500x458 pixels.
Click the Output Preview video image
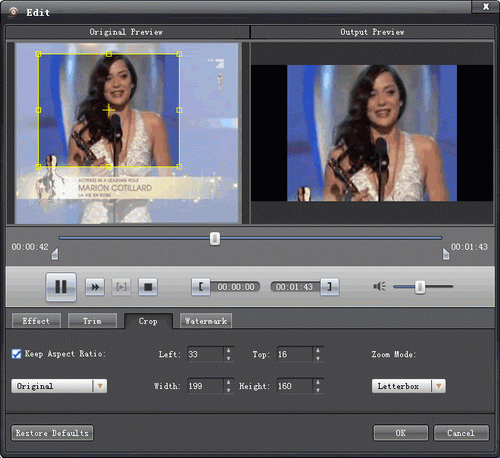click(372, 133)
